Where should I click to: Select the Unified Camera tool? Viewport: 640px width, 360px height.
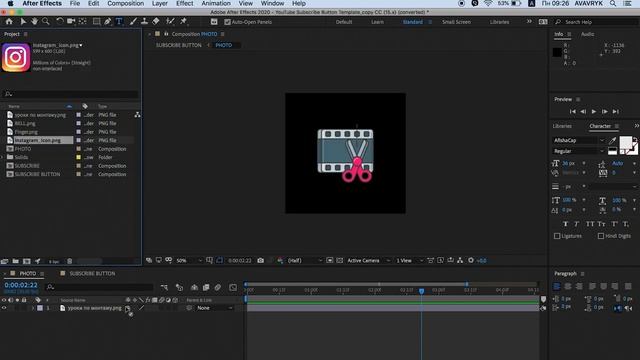coord(71,22)
